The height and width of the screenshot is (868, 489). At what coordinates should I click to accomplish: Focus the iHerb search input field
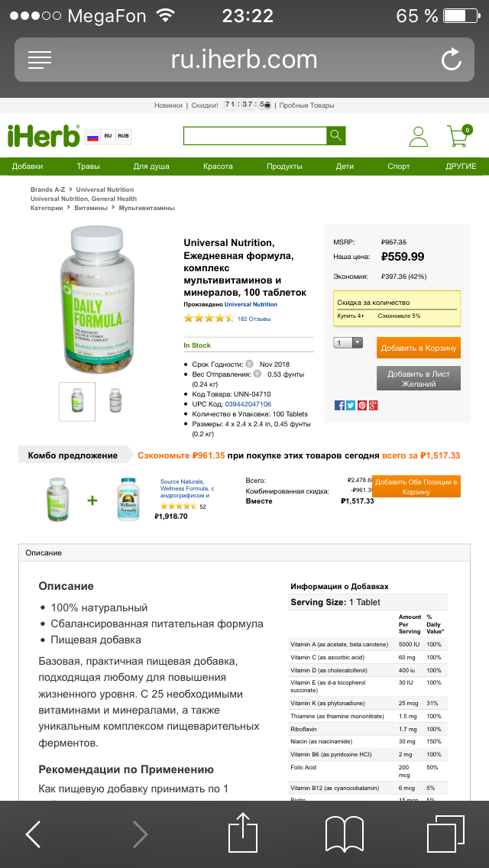pos(255,136)
